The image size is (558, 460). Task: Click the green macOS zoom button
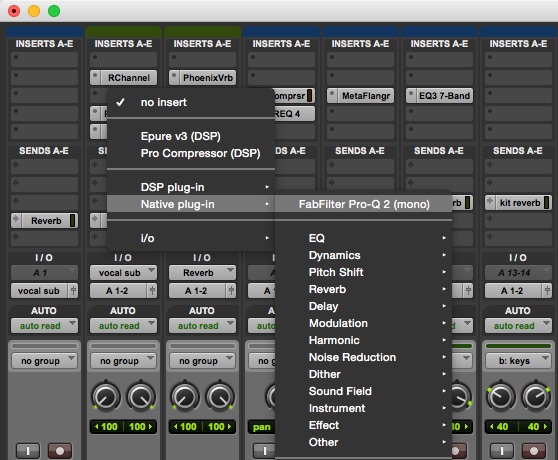point(54,11)
